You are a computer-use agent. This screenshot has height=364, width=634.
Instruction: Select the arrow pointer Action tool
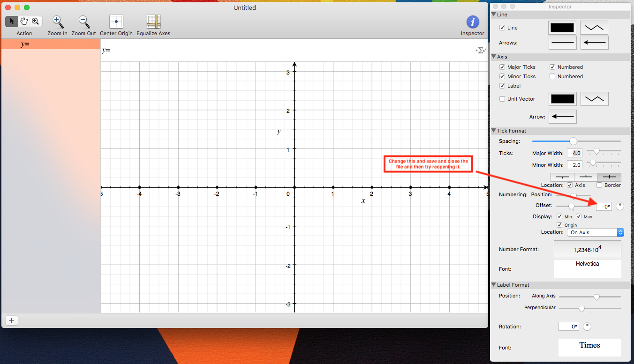click(x=12, y=22)
